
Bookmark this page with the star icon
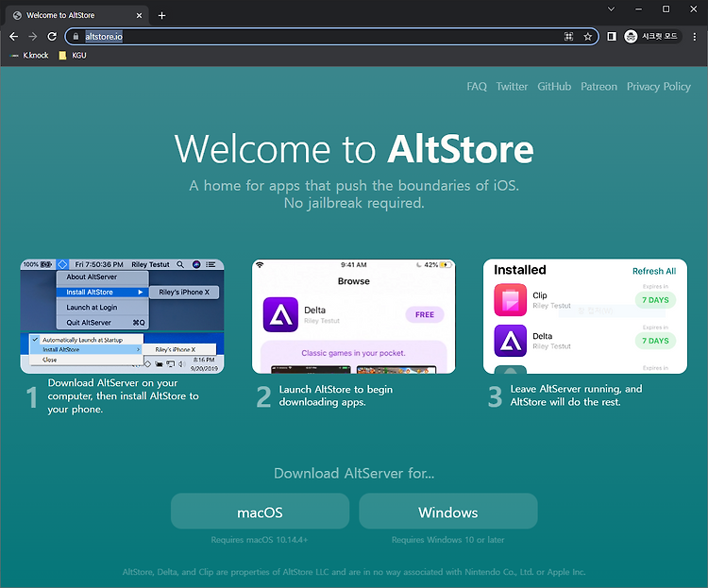click(587, 37)
